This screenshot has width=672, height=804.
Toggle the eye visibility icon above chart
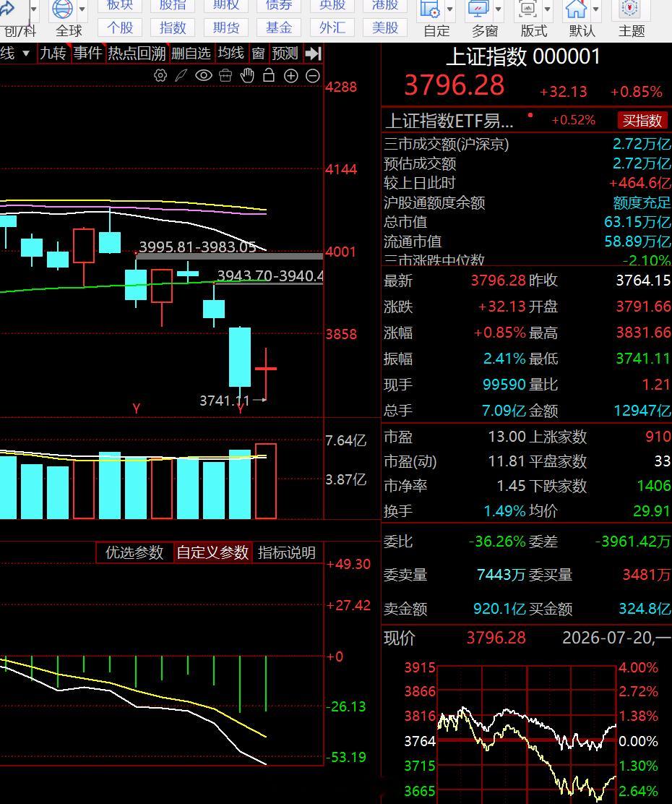[x=204, y=76]
